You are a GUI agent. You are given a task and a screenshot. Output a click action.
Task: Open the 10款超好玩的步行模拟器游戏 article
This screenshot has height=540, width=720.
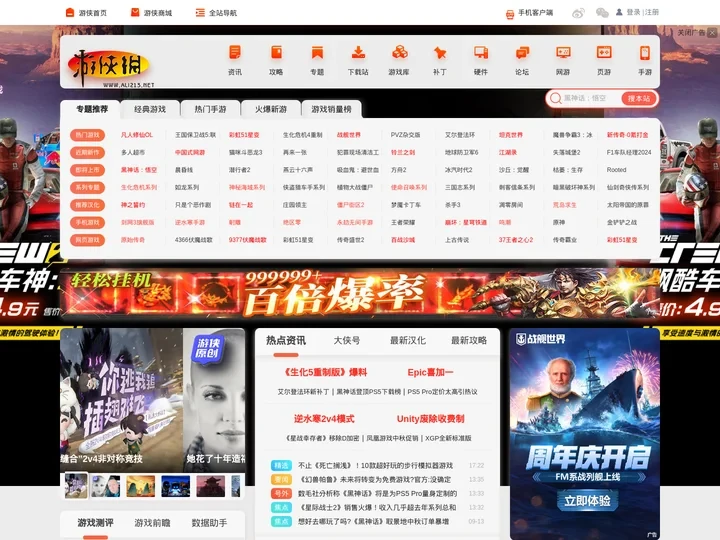pyautogui.click(x=376, y=466)
